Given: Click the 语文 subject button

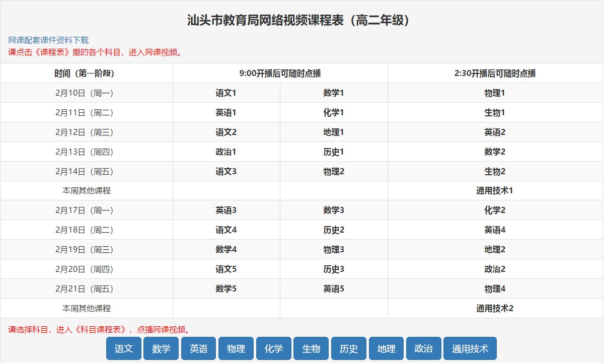Looking at the screenshot, I should [x=124, y=348].
